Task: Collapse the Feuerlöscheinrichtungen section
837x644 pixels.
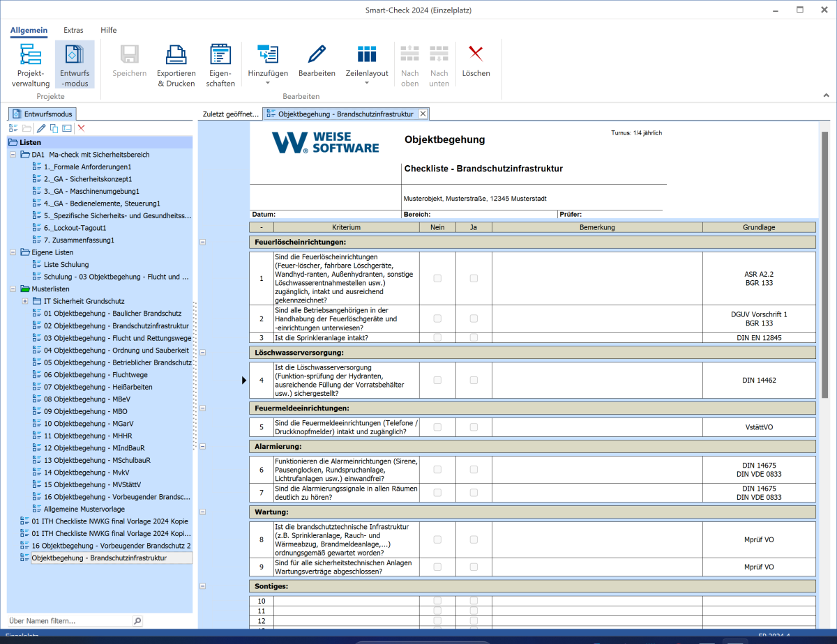Action: (x=203, y=242)
